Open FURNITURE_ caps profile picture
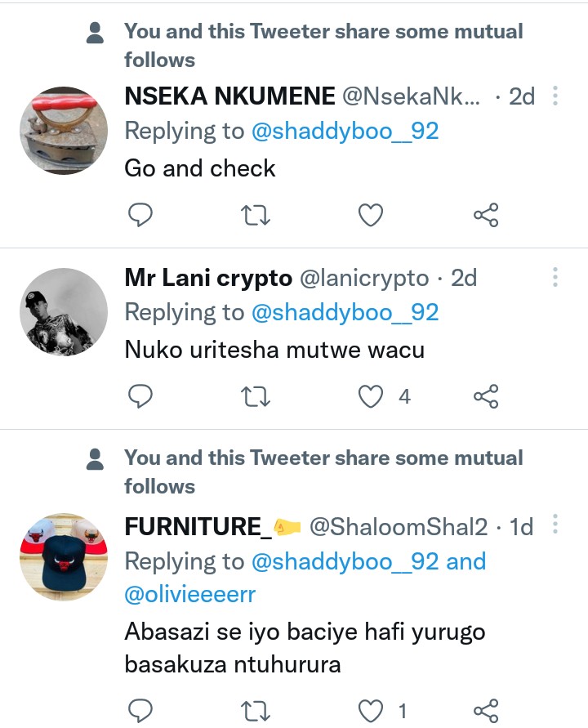The width and height of the screenshot is (588, 728). [64, 558]
